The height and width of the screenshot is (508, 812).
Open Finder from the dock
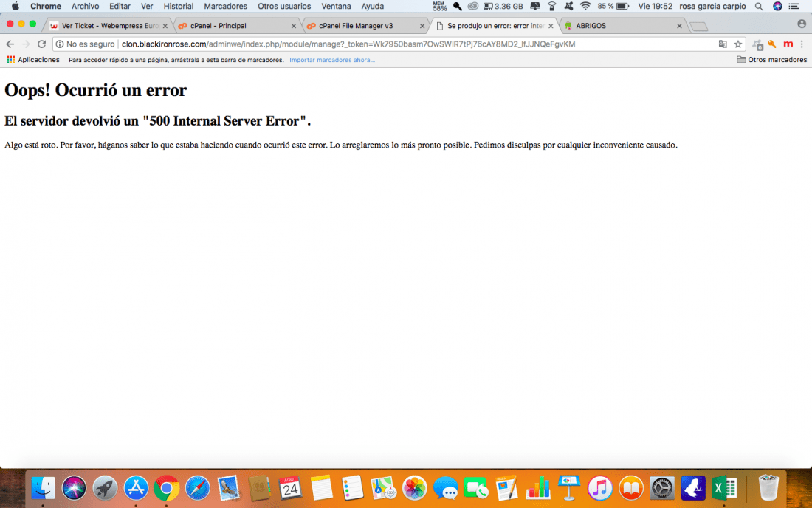(43, 488)
